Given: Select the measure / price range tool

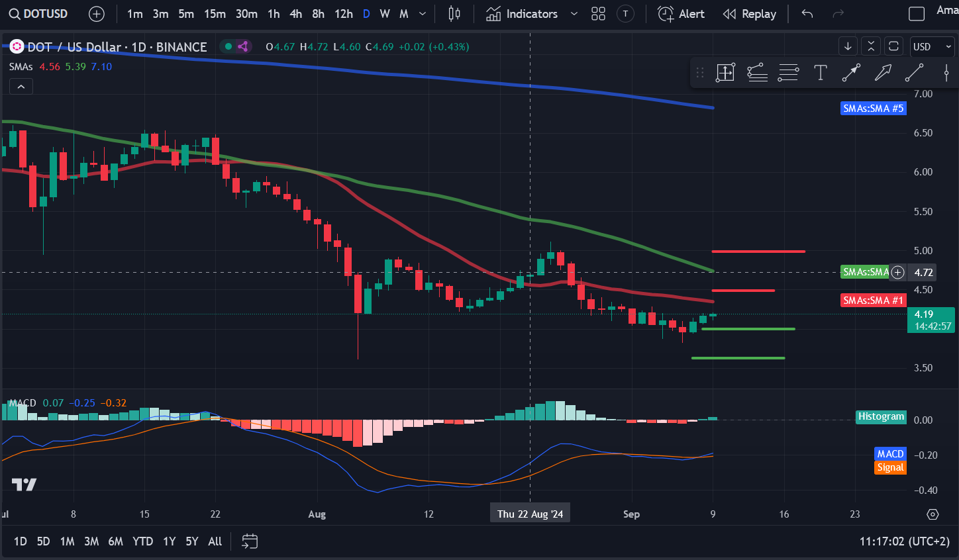Looking at the screenshot, I should [x=726, y=73].
